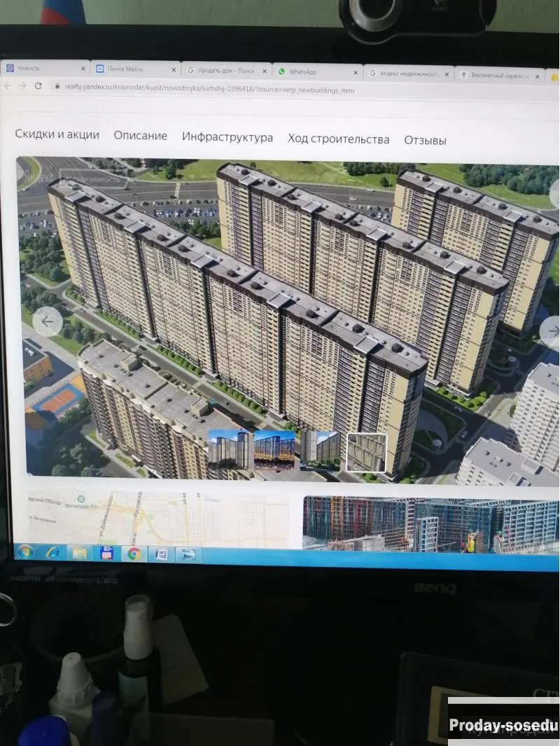Show next gallery photo with right arrow

[x=552, y=330]
